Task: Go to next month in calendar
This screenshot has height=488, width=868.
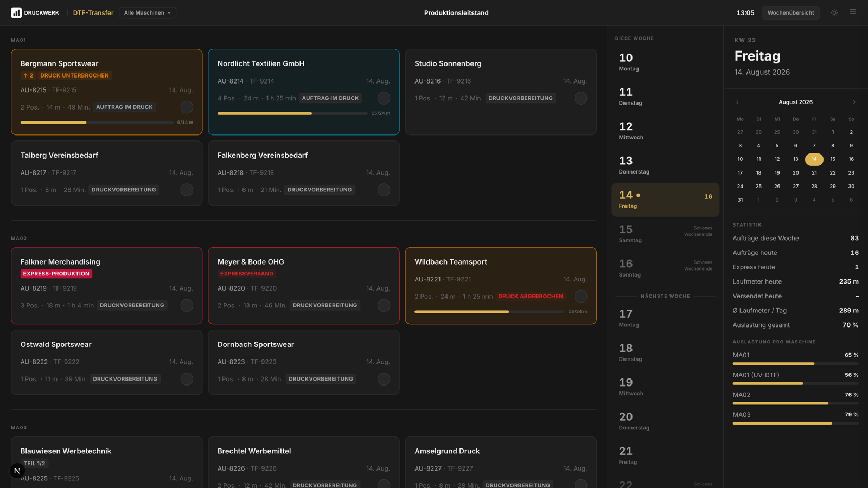Action: tap(854, 102)
